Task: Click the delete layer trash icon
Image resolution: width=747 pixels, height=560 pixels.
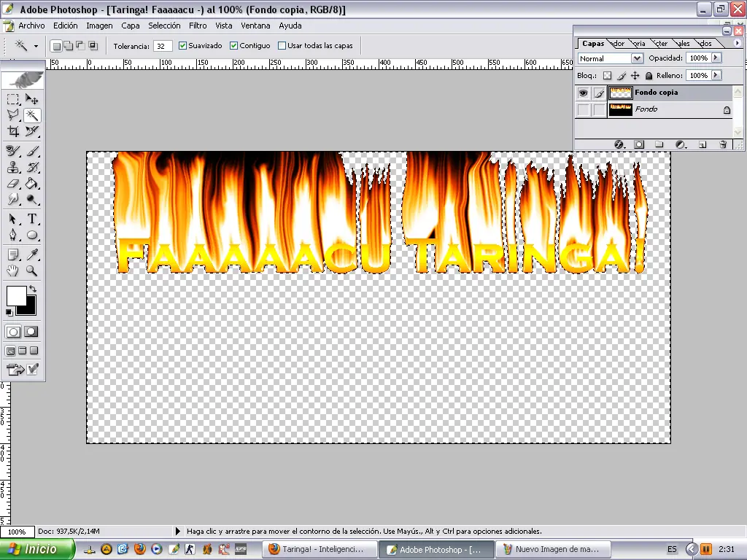Action: coord(723,144)
